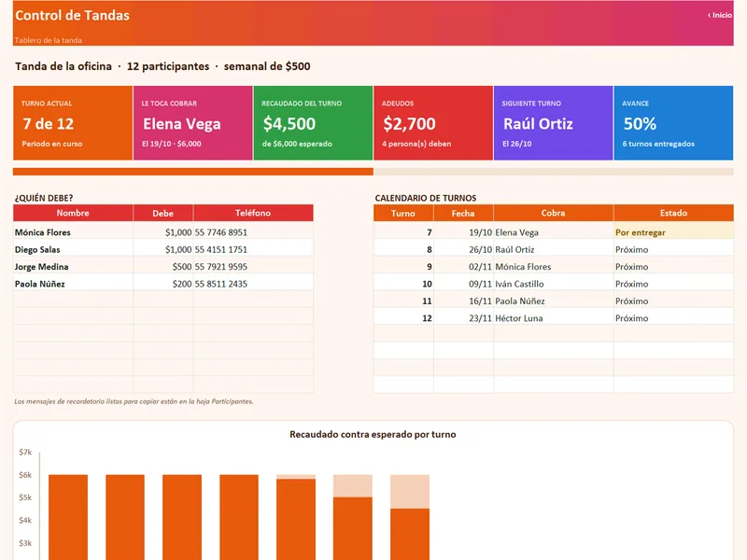
Task: Click the Recaudado del Turno $4,500 card
Action: tap(313, 123)
